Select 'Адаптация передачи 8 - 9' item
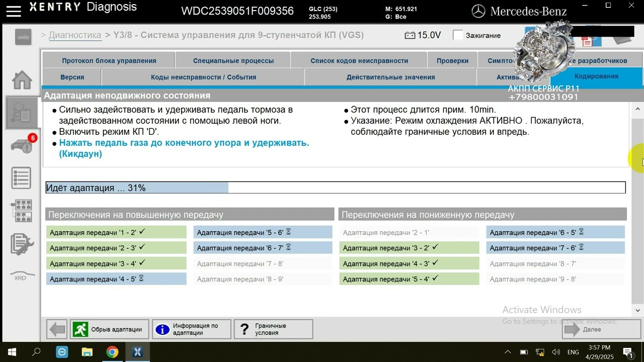 click(263, 279)
